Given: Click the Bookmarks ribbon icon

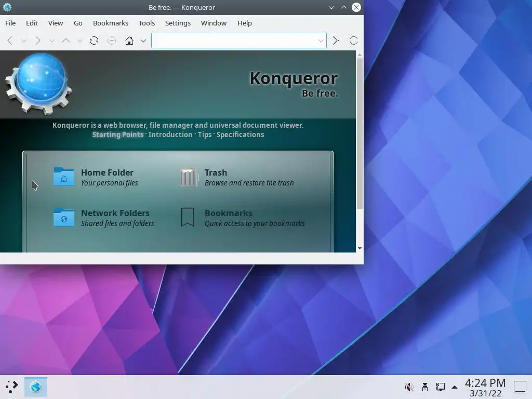Looking at the screenshot, I should (187, 217).
